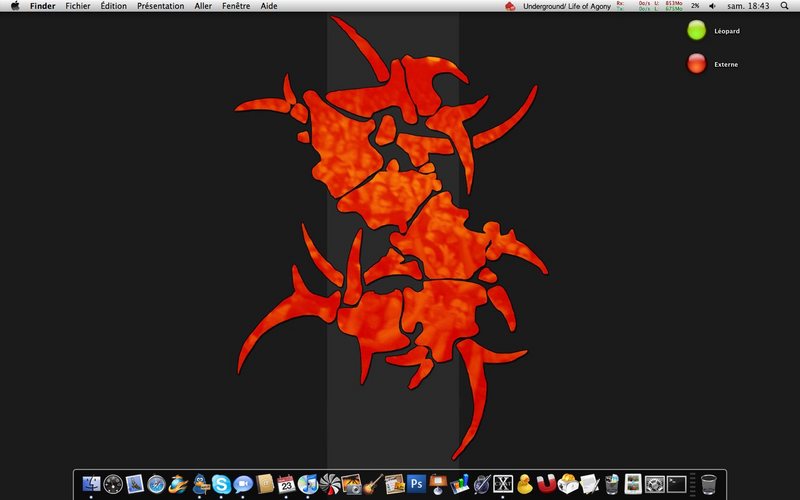
Task: Select the Externe red drive icon
Action: (696, 64)
